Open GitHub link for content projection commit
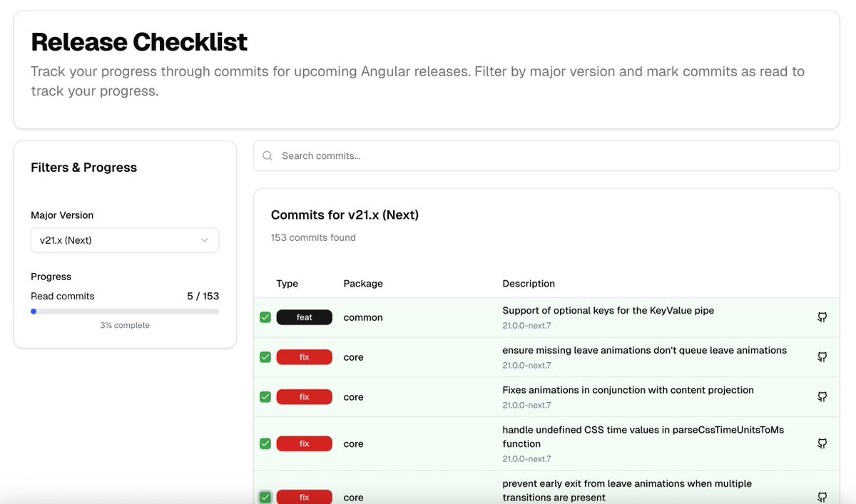This screenshot has width=856, height=504. [x=822, y=397]
